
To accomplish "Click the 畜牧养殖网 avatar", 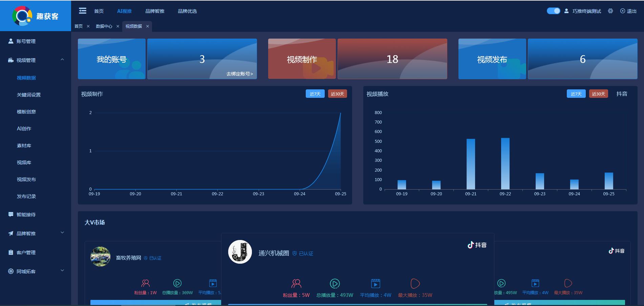I will 100,257.
